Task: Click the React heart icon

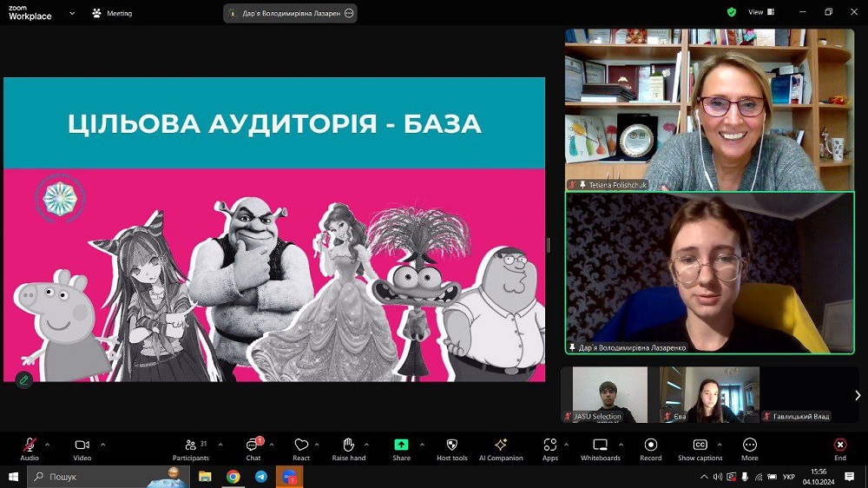Action: (301, 445)
